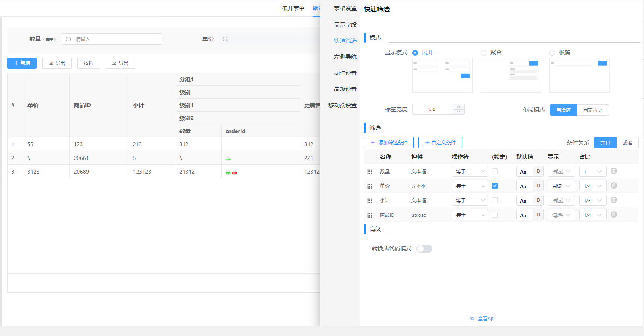The height and width of the screenshot is (336, 644).
Task: Select the 聚合 display mode radio
Action: (x=484, y=53)
